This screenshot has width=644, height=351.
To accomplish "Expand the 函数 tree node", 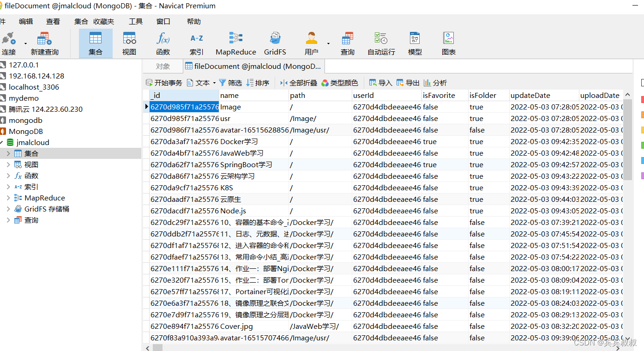I will click(x=8, y=175).
